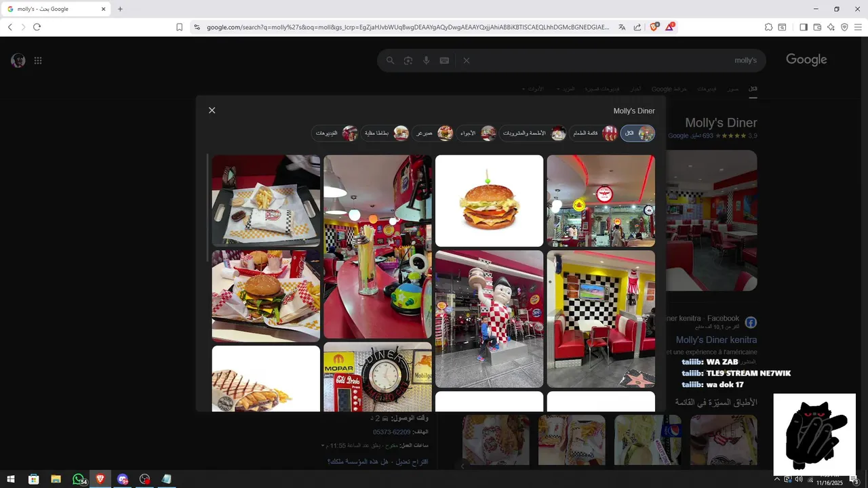Open the checkered wall booth photo
868x488 pixels.
pyautogui.click(x=601, y=319)
